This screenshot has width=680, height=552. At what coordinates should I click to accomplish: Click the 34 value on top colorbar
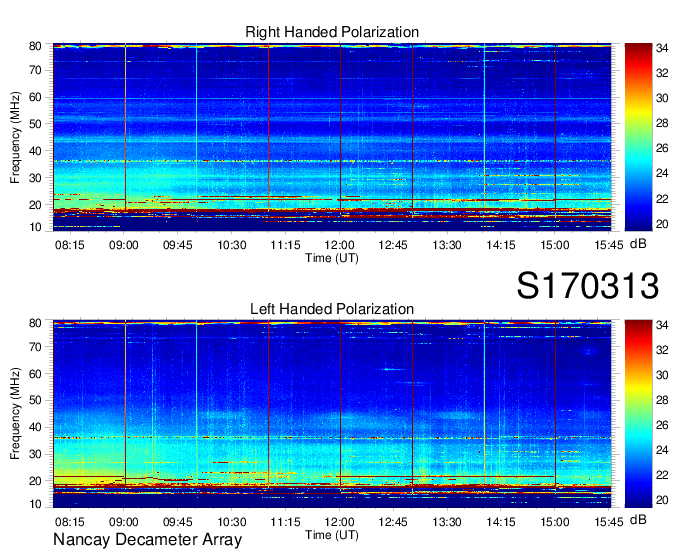[x=662, y=48]
